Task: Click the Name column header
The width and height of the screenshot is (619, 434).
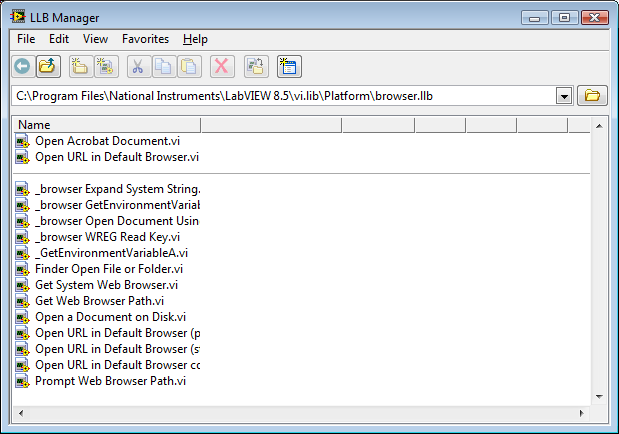Action: coord(108,125)
